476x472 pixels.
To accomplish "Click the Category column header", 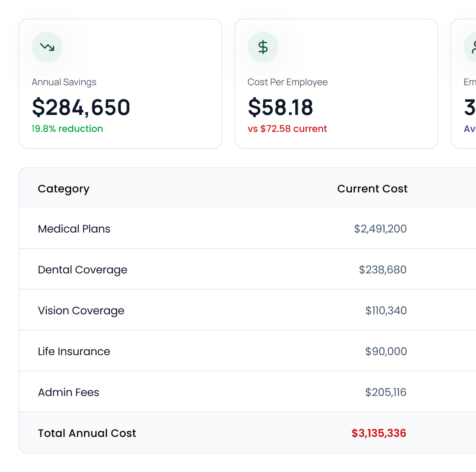I will 64,189.
